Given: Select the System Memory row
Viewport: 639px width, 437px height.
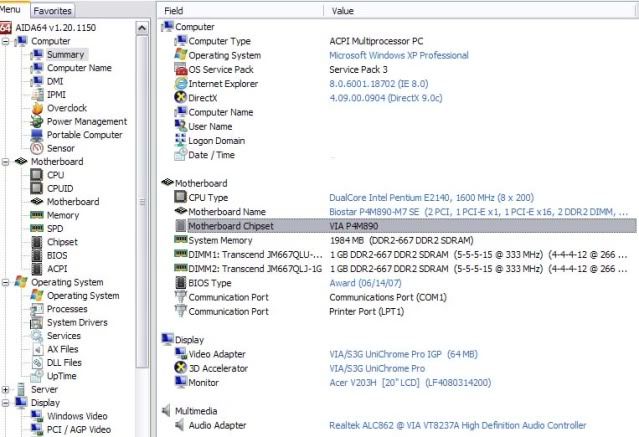Looking at the screenshot, I should [405, 241].
